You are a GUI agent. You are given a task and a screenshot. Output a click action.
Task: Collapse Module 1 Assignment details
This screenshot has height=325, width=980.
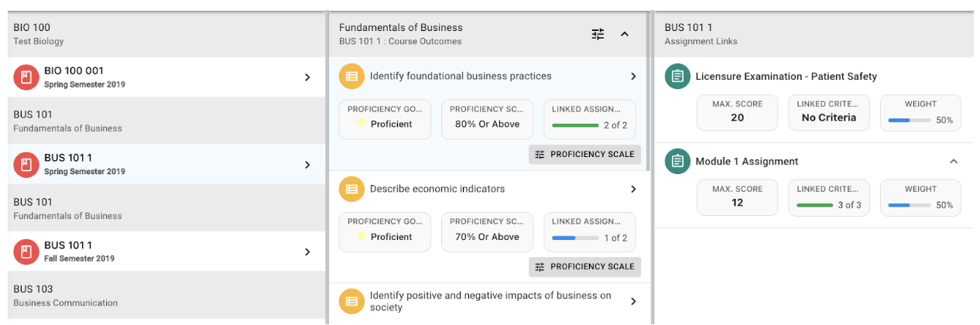pos(954,162)
